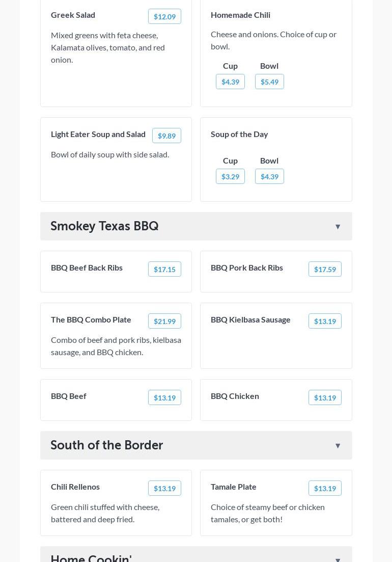Add BBQ Pork Back Ribs at $17.59

click(325, 270)
